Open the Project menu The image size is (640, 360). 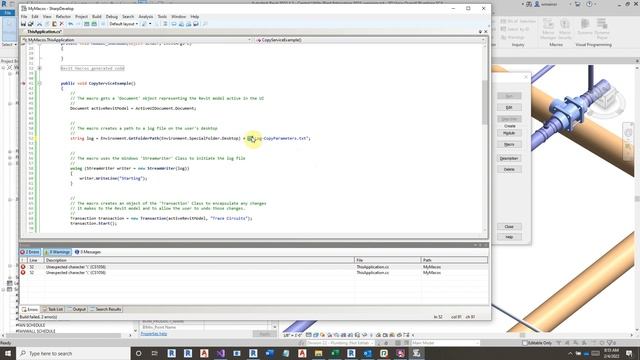(81, 17)
